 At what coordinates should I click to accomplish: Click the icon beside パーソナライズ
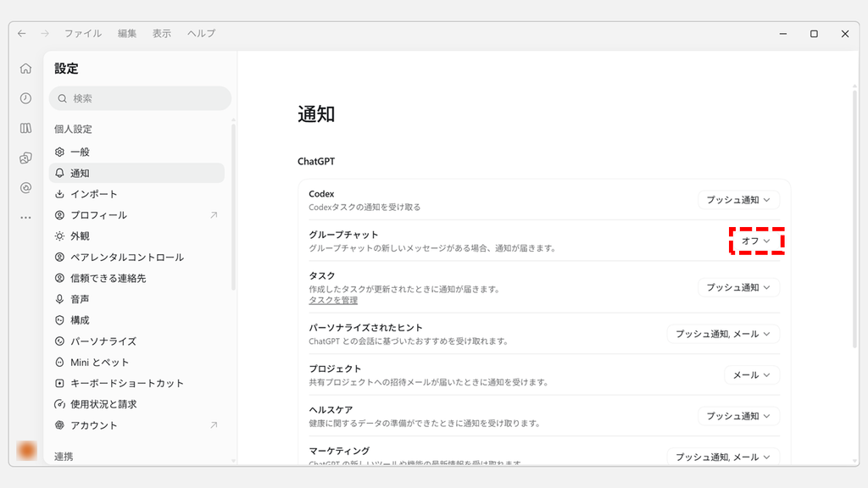tap(60, 341)
